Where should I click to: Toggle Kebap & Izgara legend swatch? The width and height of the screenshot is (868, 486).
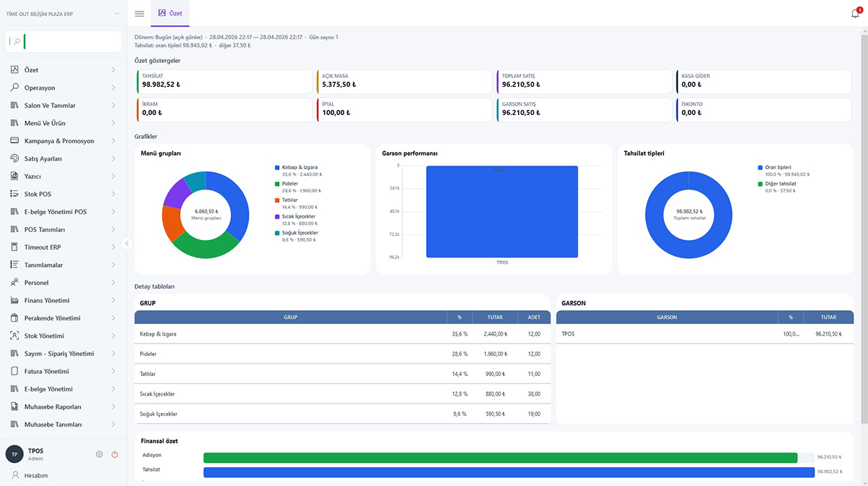[277, 168]
